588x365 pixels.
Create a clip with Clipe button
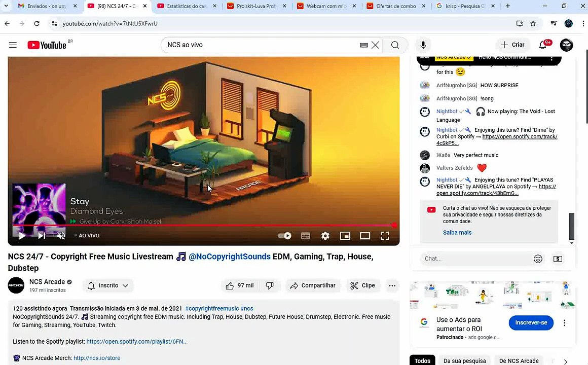coord(362,285)
